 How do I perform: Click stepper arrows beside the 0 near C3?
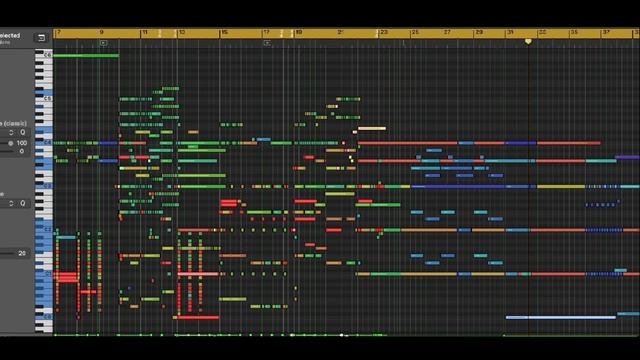point(11,203)
